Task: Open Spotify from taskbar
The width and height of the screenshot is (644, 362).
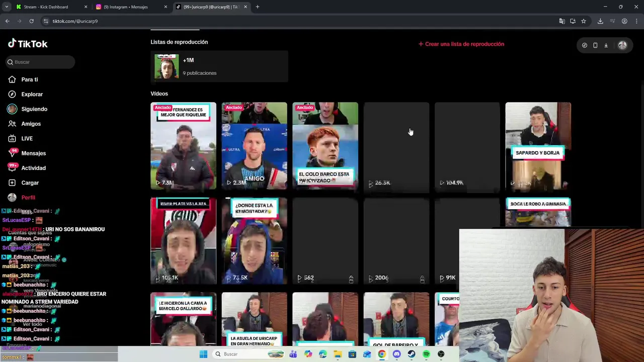Action: [426, 354]
